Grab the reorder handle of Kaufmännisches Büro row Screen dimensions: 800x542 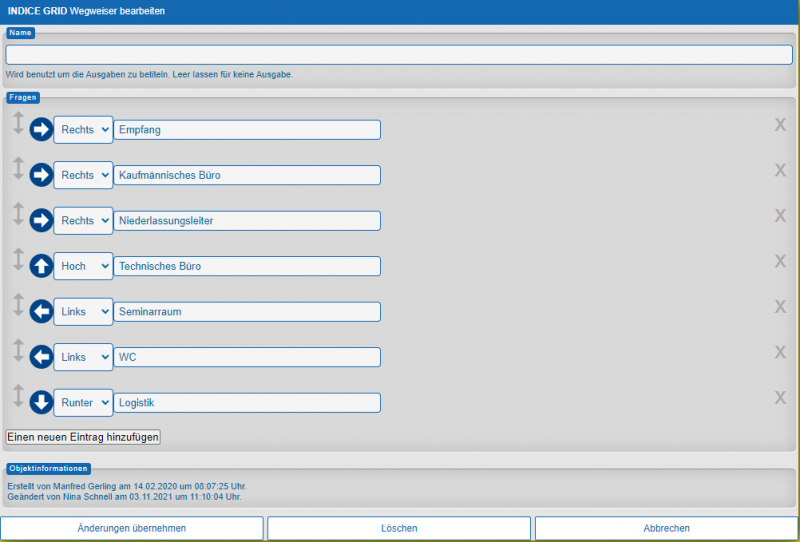coord(18,168)
